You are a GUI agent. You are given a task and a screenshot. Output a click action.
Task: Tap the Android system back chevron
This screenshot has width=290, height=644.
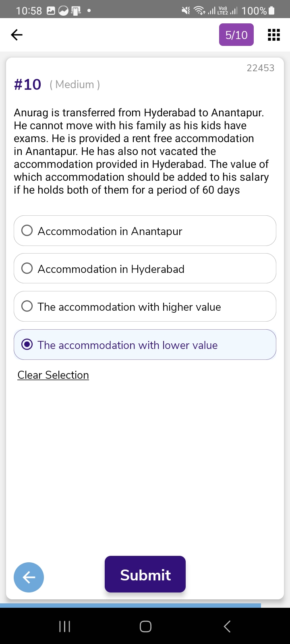pos(227,626)
